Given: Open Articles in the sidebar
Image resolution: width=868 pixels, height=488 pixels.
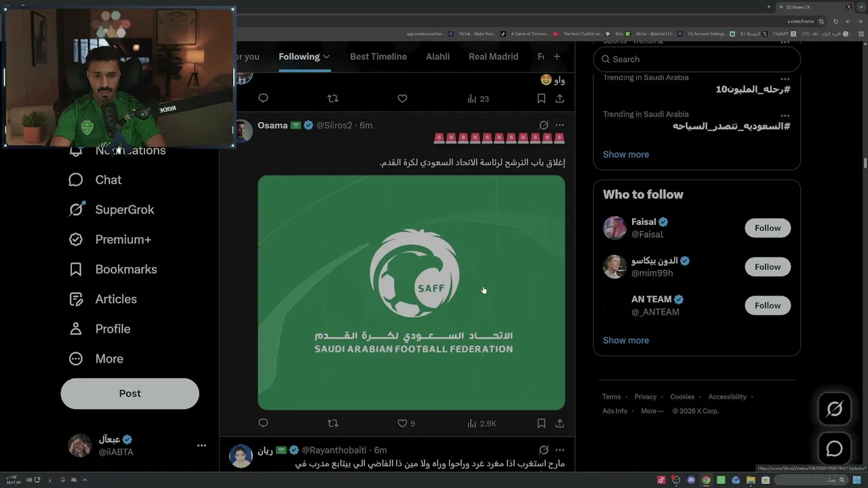Looking at the screenshot, I should point(102,299).
